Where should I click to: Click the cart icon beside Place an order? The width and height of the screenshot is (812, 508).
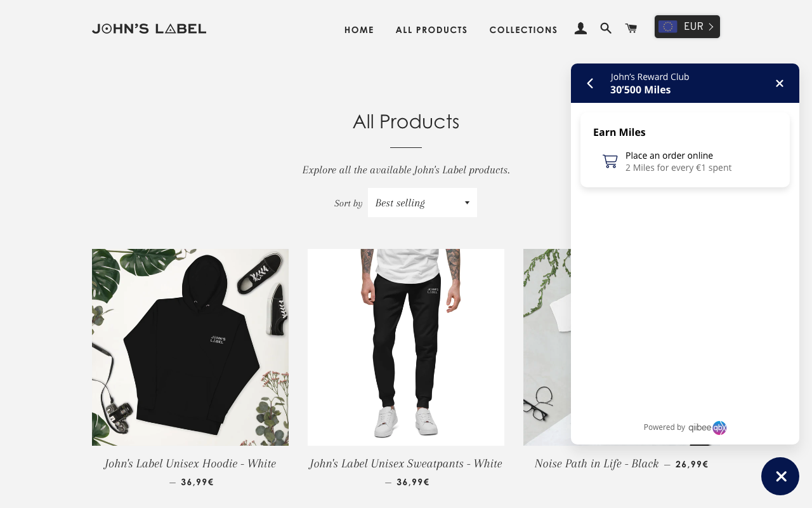(x=610, y=161)
